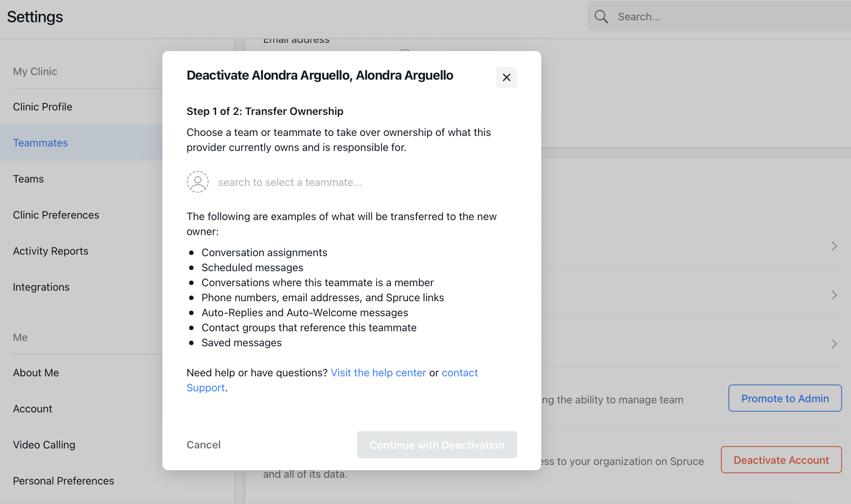Image resolution: width=851 pixels, height=504 pixels.
Task: Expand the third chevron row on right
Action: 834,344
